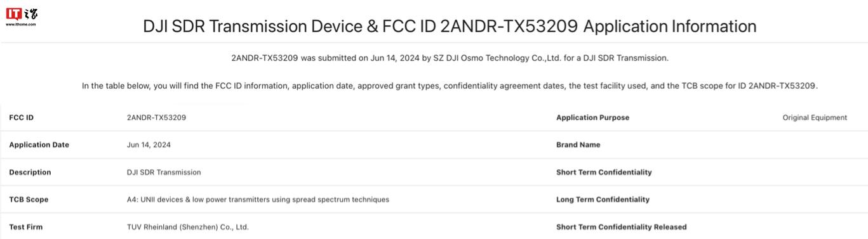868x239 pixels.
Task: Select the Jun 14, 2024 date value
Action: pyautogui.click(x=149, y=145)
